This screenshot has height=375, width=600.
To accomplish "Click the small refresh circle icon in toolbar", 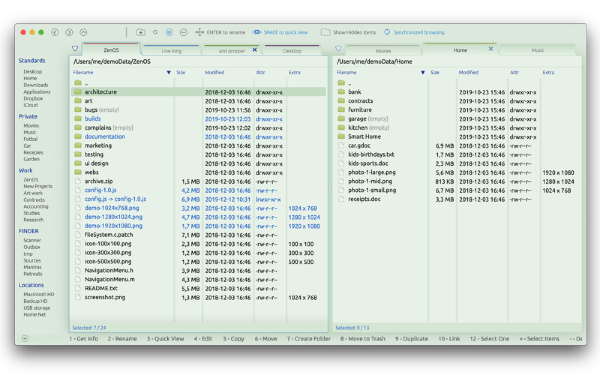I will pyautogui.click(x=155, y=32).
